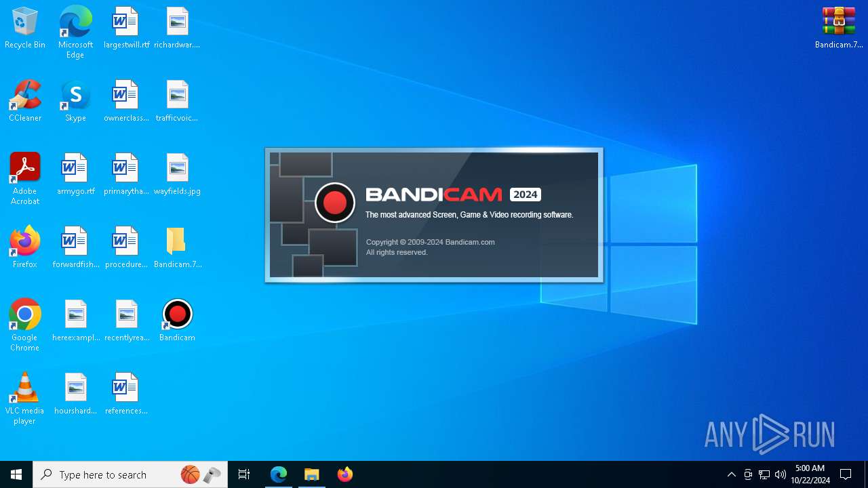This screenshot has height=488, width=868.
Task: Select the CCleaner desktop shortcut
Action: pos(25,102)
